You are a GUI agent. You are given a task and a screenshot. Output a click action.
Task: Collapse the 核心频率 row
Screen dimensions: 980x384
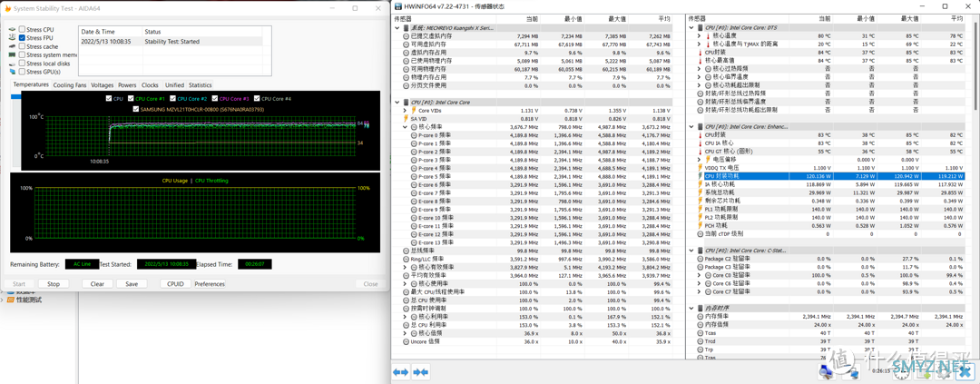405,127
